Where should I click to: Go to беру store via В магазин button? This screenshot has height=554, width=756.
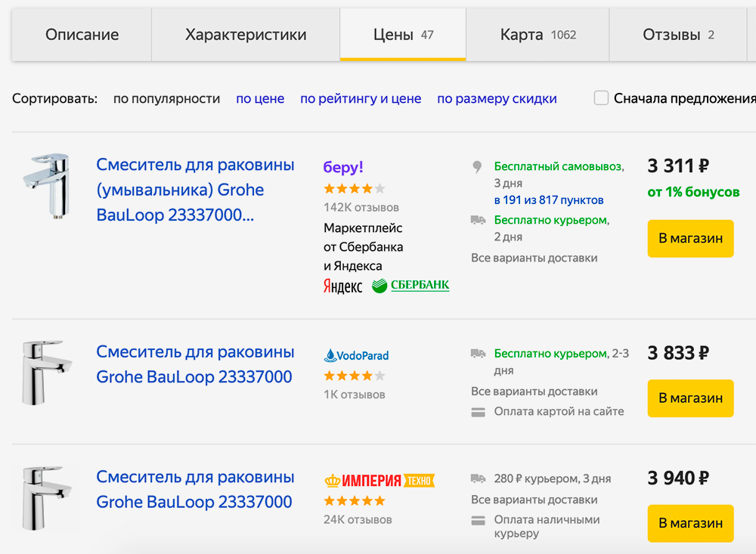690,238
